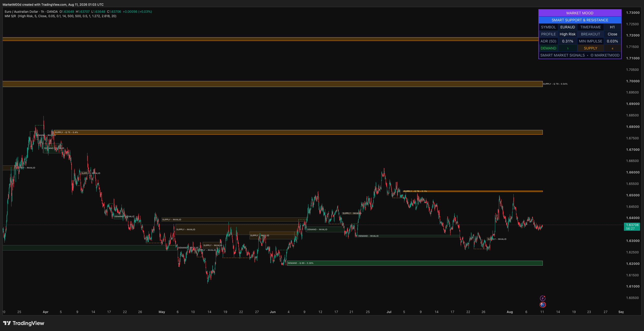
Task: Click the SUPPLY · Q 78 · 0.1% zone label
Action: coord(415,191)
